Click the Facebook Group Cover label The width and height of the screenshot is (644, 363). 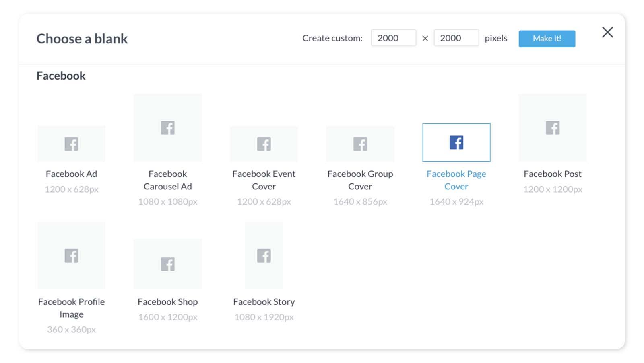point(360,180)
